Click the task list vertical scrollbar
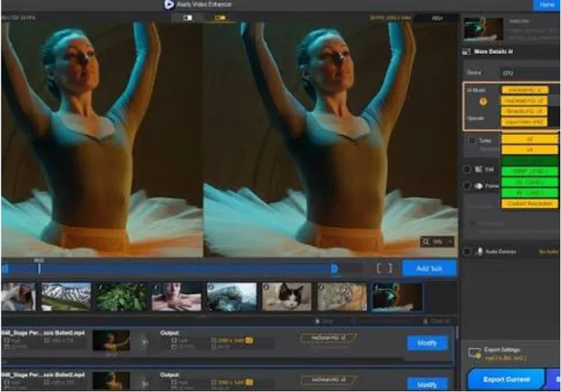This screenshot has height=392, width=561. (457, 333)
